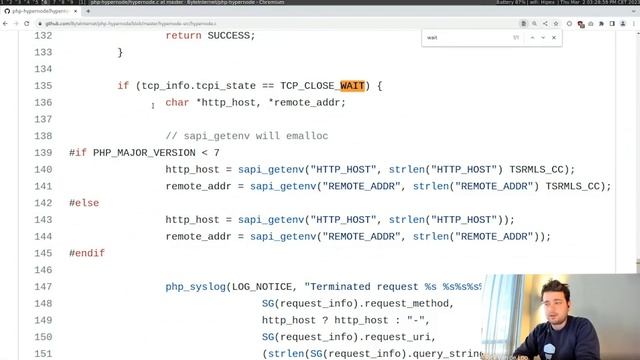
Task: Click 'http_host ? http_host : "-"' text
Action: pyautogui.click(x=343, y=320)
